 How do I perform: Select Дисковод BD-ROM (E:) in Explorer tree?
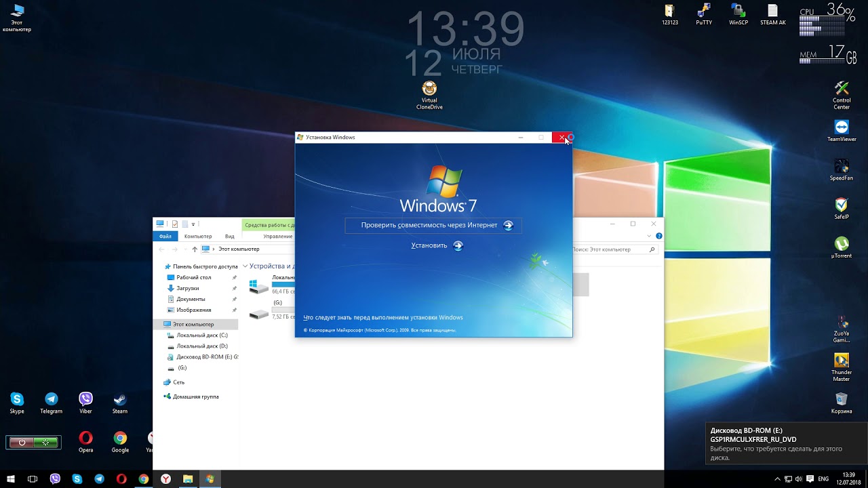203,357
